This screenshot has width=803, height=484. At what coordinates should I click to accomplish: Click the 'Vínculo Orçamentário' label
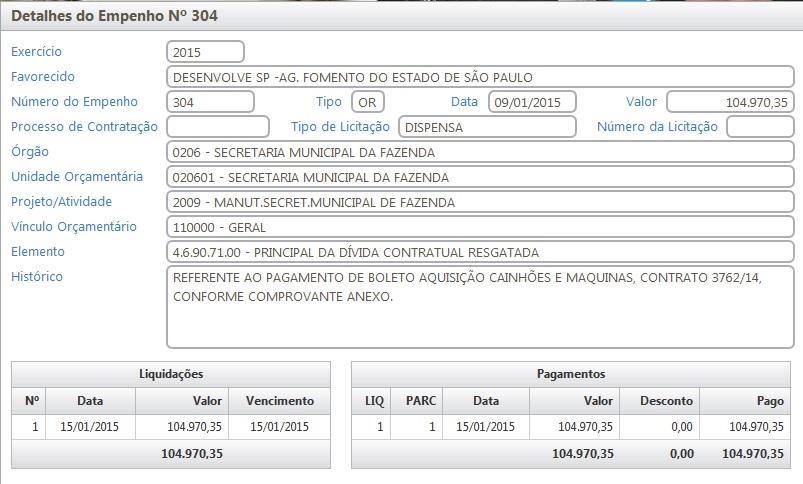click(x=74, y=227)
